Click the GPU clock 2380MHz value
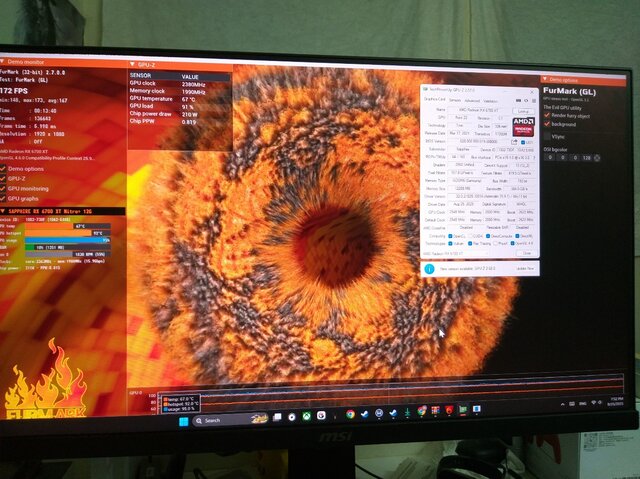 pyautogui.click(x=193, y=84)
